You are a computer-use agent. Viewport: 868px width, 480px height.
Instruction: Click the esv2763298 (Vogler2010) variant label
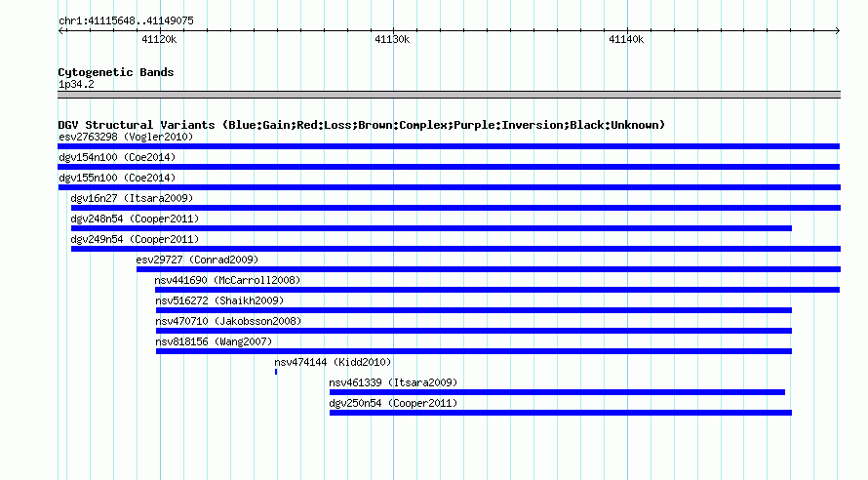(x=126, y=137)
